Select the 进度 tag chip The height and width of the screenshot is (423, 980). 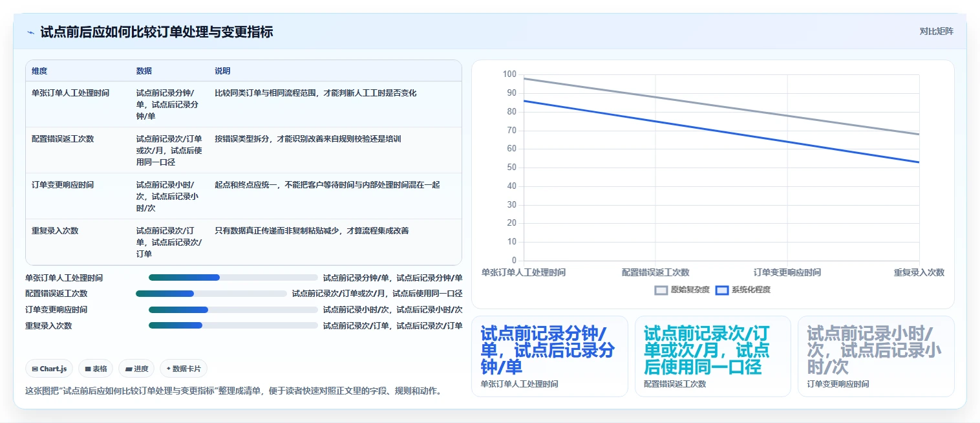click(136, 369)
